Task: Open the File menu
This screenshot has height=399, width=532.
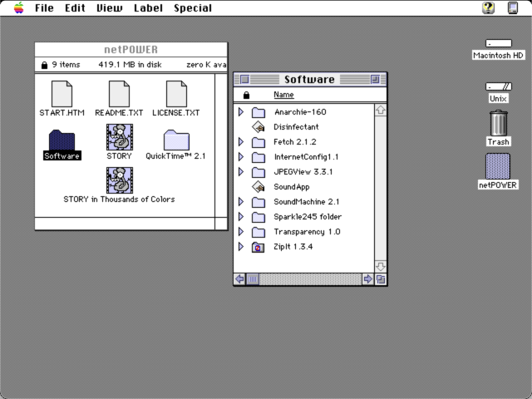Action: click(44, 7)
